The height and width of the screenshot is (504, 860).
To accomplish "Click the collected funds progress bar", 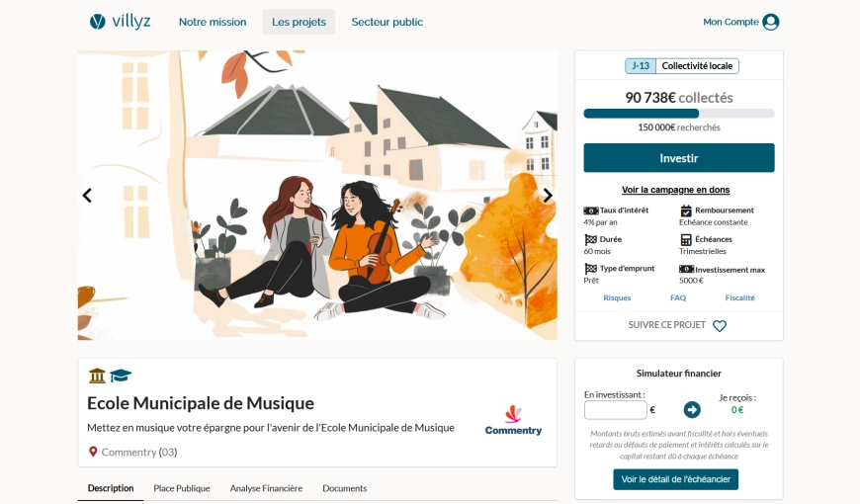I will coord(679,114).
